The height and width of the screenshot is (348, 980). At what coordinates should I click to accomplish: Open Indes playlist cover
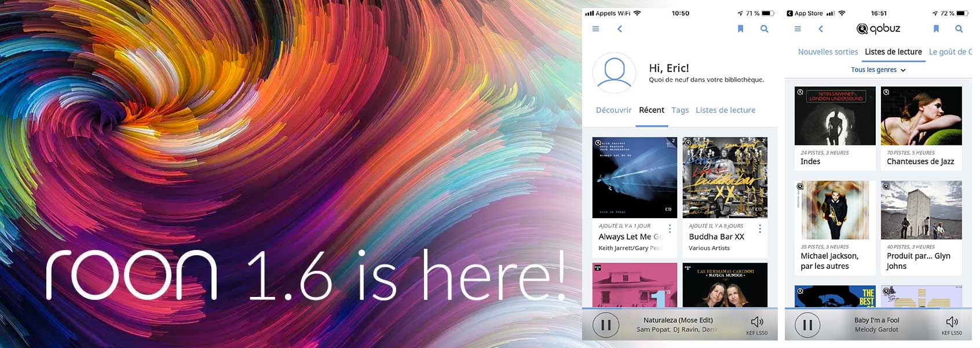coord(835,116)
